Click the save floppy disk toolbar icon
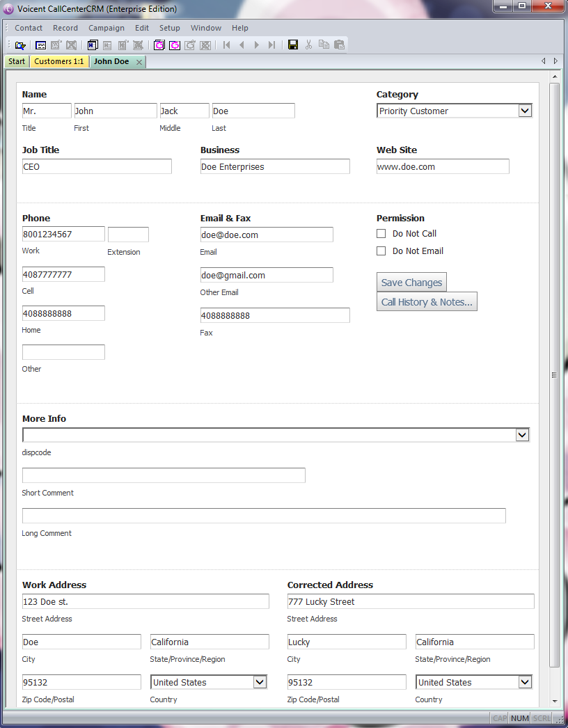This screenshot has width=568, height=728. click(x=293, y=45)
